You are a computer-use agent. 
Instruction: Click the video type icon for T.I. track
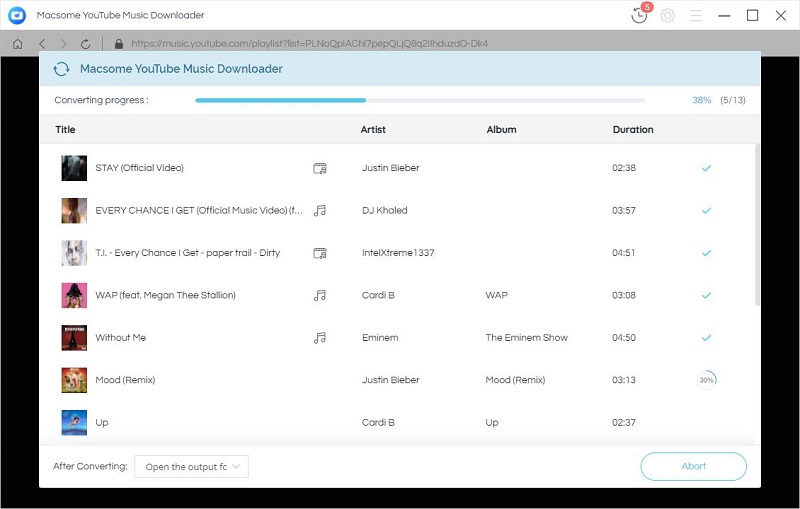point(320,253)
